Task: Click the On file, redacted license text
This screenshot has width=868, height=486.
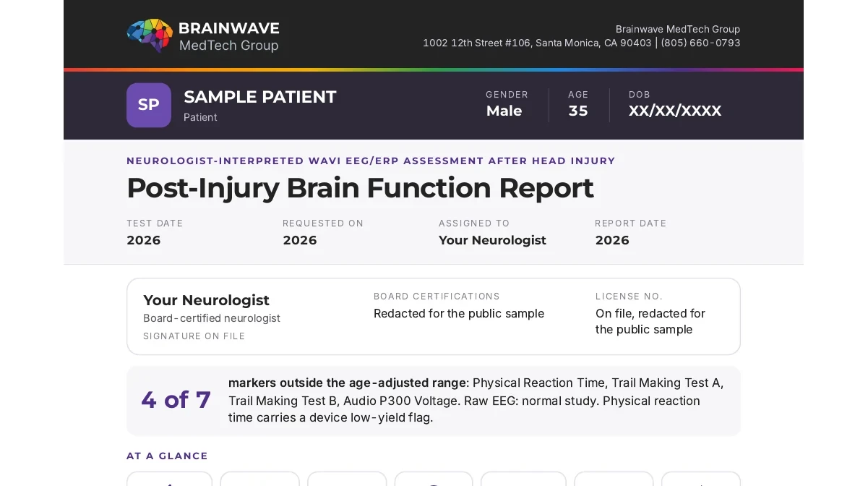Action: pyautogui.click(x=650, y=321)
